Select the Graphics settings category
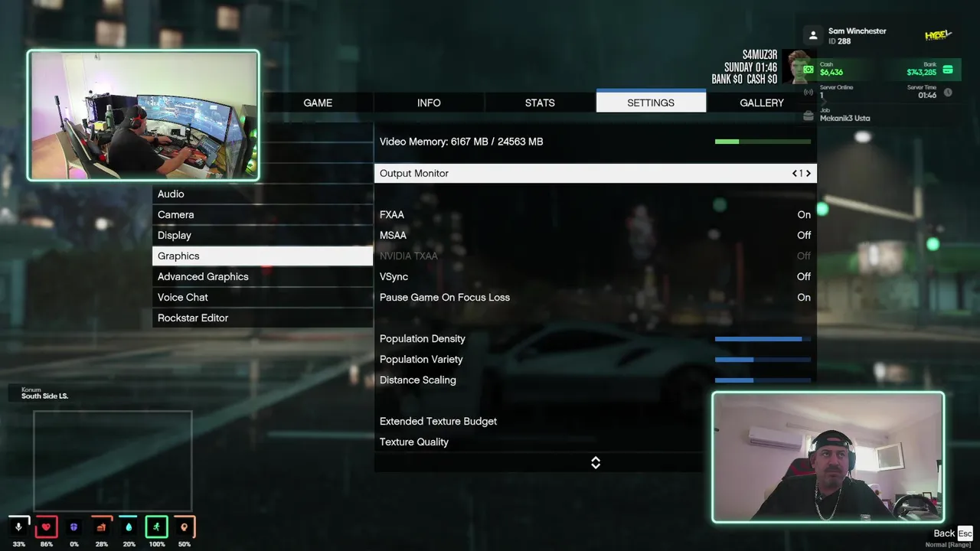Viewport: 980px width, 551px height. click(263, 256)
